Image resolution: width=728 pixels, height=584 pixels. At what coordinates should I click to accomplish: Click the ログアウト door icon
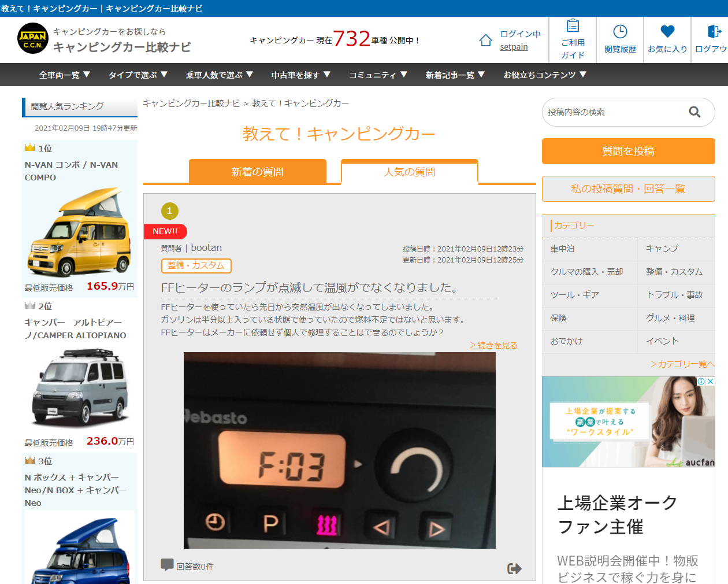(714, 32)
